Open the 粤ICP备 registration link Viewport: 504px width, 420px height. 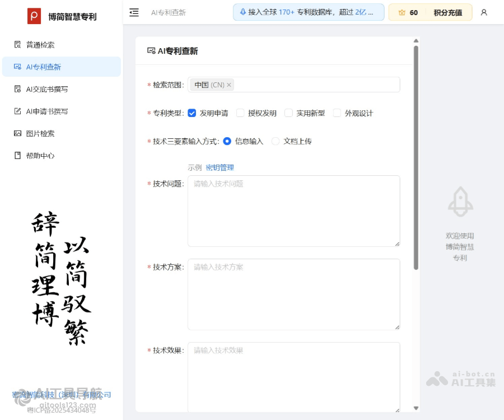pyautogui.click(x=62, y=410)
